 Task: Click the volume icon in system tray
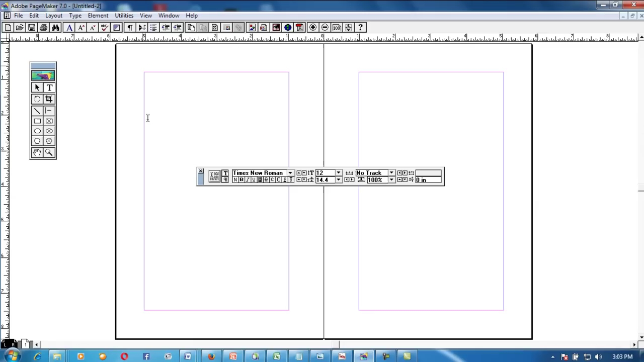[x=598, y=357]
